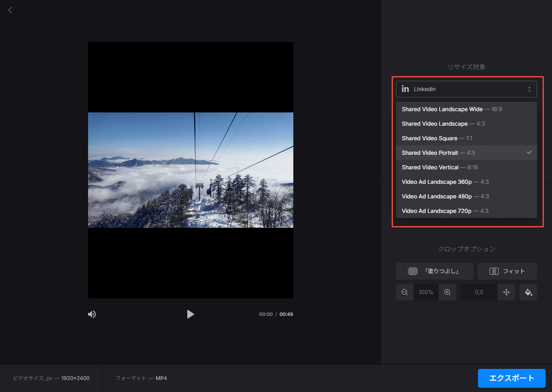Choose Shared Video Vertical 9:16
Image resolution: width=552 pixels, height=392 pixels.
pos(440,167)
